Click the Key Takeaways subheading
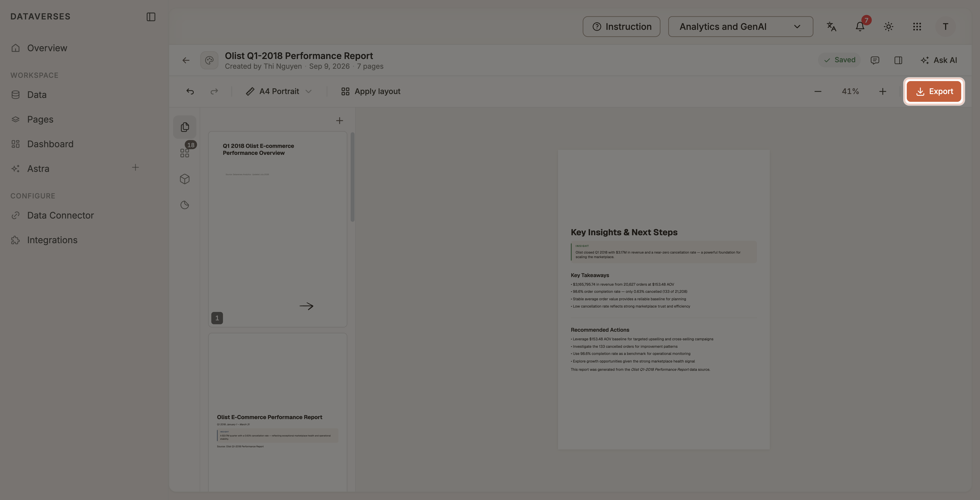The image size is (980, 500). (x=590, y=275)
